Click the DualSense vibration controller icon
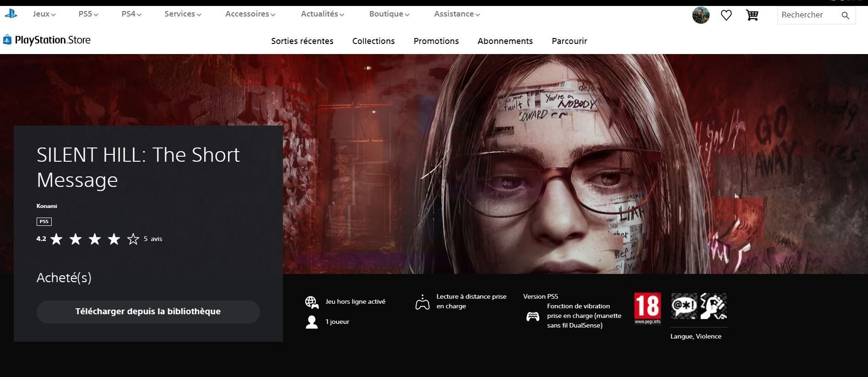Viewport: 868px width, 377px height. (x=532, y=316)
